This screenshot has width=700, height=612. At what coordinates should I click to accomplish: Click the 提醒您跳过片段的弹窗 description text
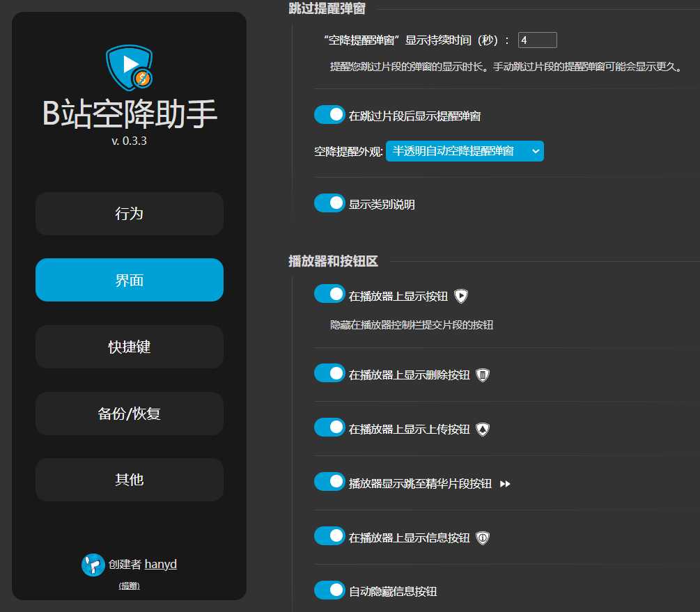(x=506, y=67)
